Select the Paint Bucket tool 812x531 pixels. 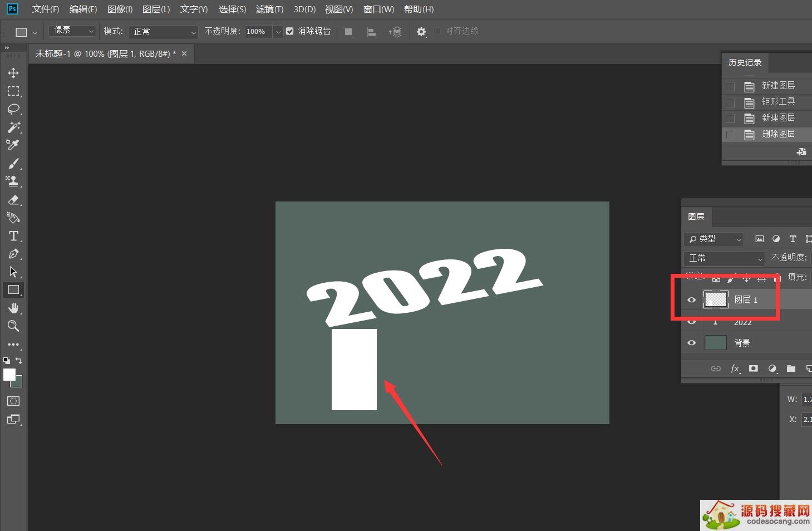13,218
